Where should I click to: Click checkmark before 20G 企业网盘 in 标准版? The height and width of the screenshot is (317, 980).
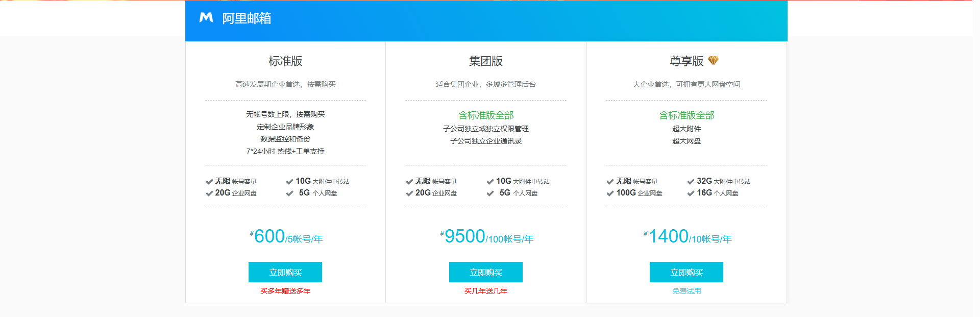point(209,193)
